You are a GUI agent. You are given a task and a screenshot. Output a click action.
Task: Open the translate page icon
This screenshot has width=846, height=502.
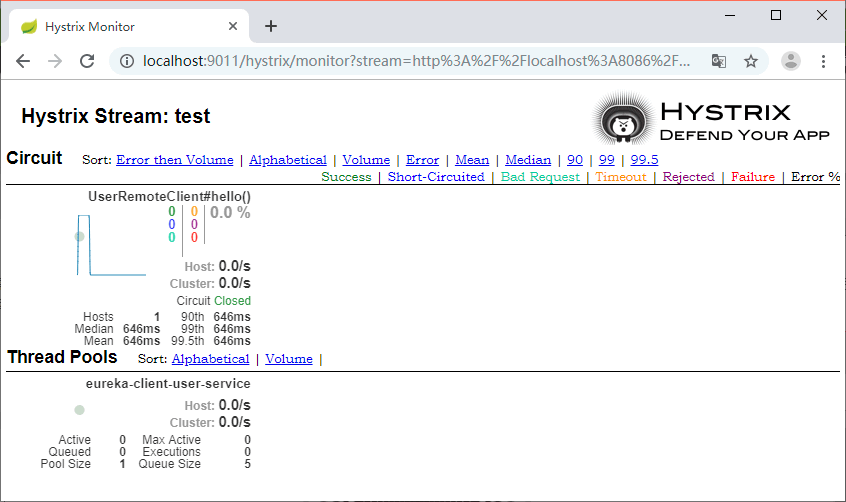click(719, 61)
